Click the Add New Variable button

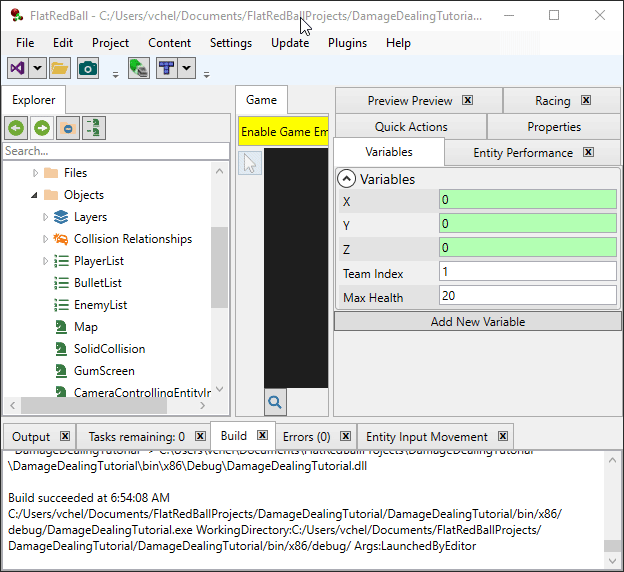477,321
